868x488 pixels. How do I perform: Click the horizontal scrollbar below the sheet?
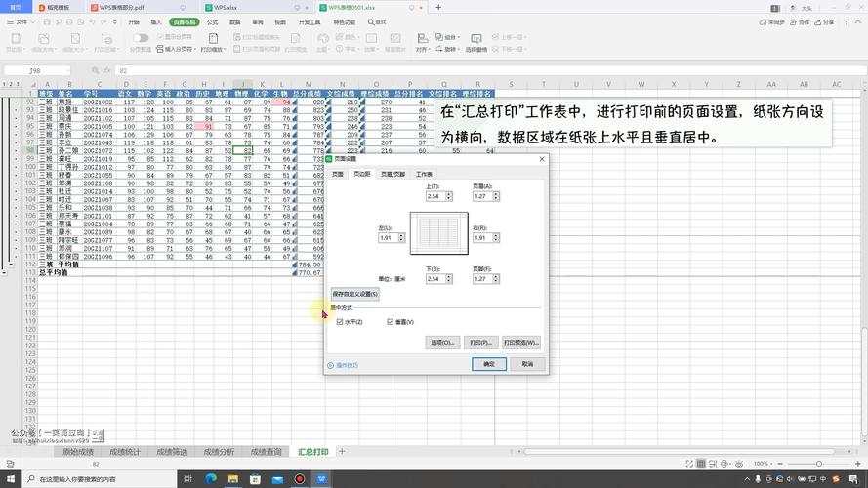click(679, 452)
